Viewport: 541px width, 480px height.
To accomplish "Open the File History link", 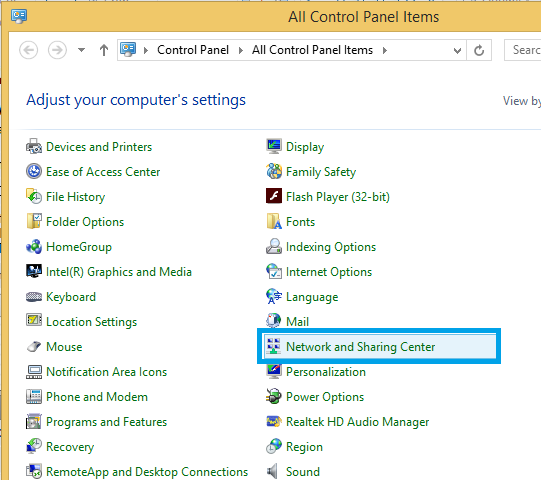I will click(x=76, y=197).
